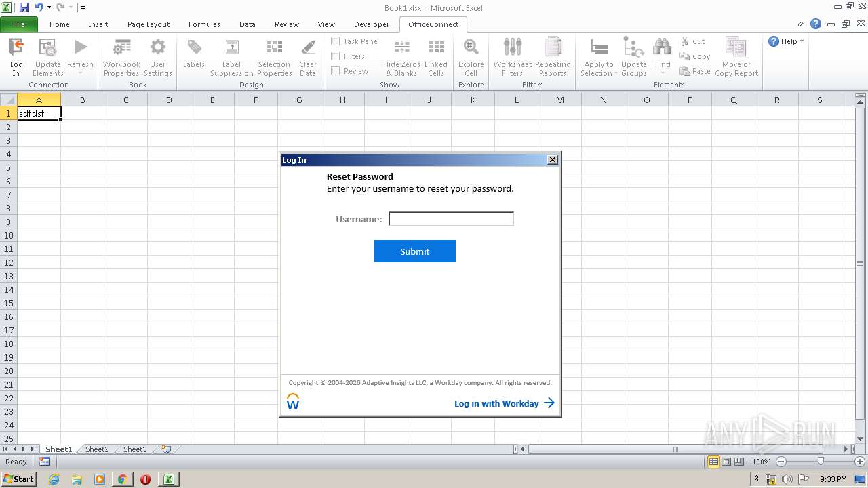Click Update Groups
Screen dimensions: 868x488
634,57
